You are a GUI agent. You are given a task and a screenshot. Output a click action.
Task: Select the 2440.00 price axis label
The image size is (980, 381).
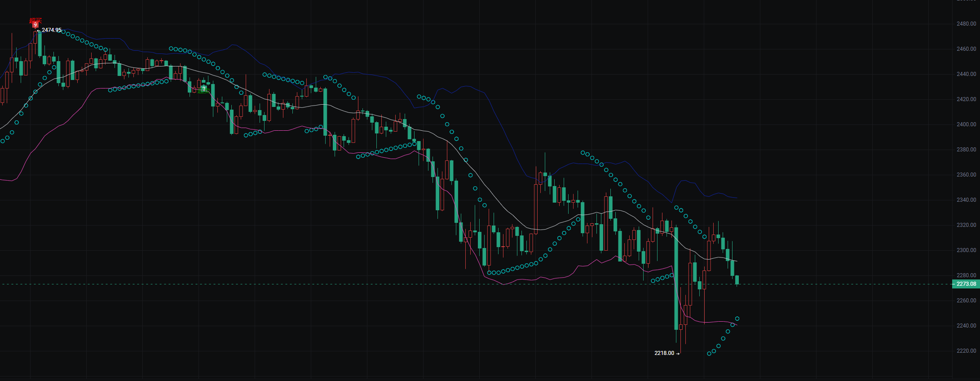[x=966, y=74]
